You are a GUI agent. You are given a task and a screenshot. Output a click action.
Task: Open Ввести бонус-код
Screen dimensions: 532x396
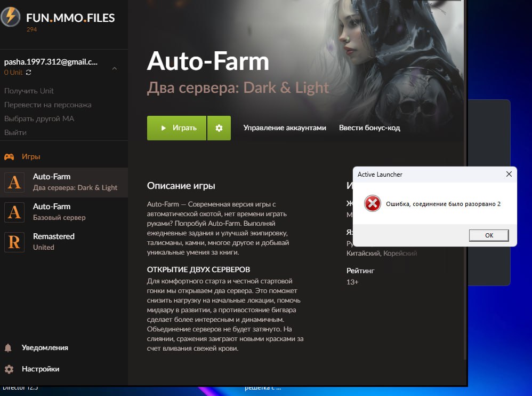(x=369, y=128)
